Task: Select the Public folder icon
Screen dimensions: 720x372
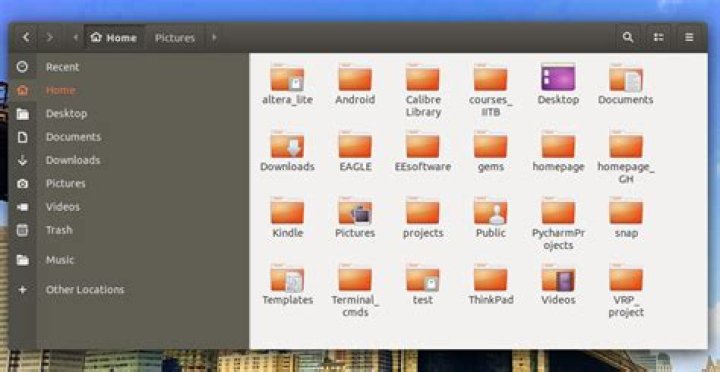Action: point(490,211)
